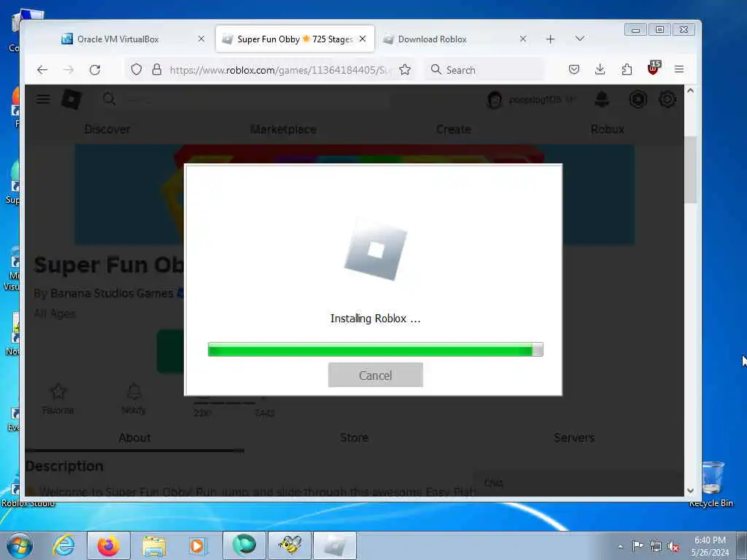Image resolution: width=747 pixels, height=560 pixels.
Task: Select the Store tab
Action: point(355,437)
